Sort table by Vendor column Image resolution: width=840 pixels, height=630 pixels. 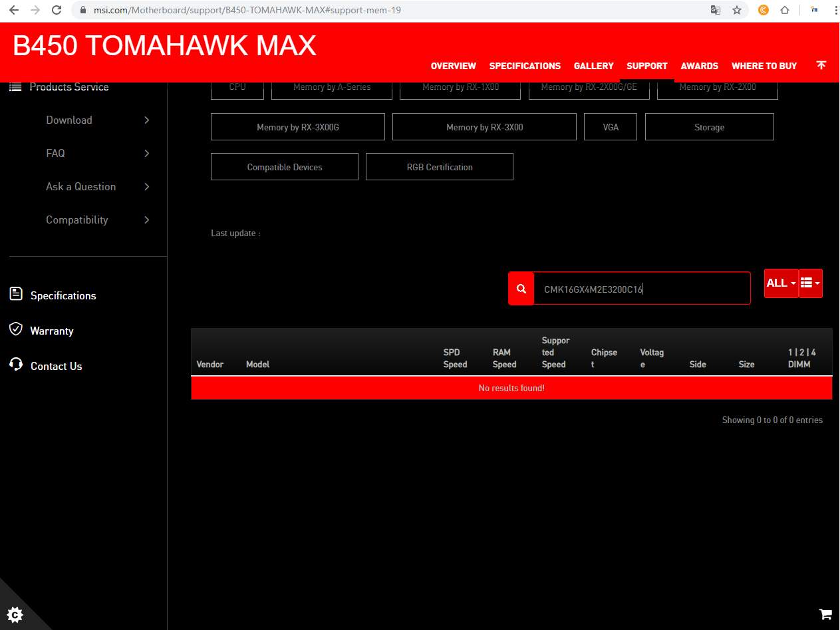[210, 364]
